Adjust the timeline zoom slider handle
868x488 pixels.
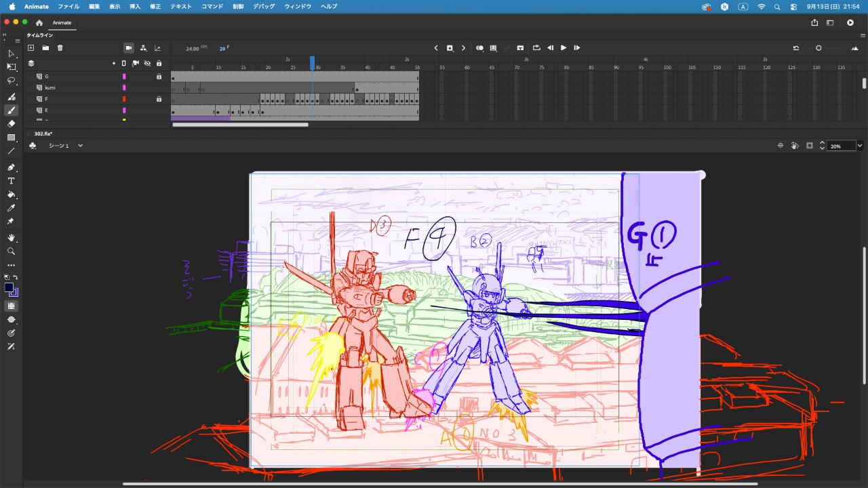[818, 48]
